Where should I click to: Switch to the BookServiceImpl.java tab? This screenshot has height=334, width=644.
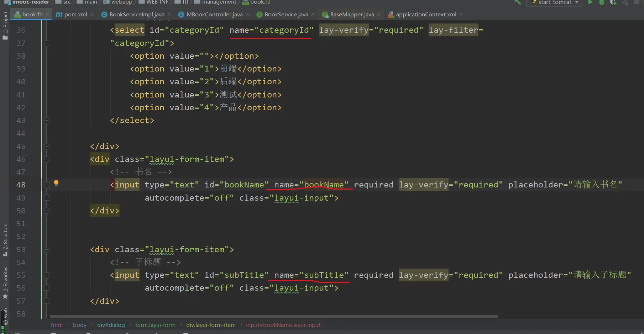[x=137, y=14]
